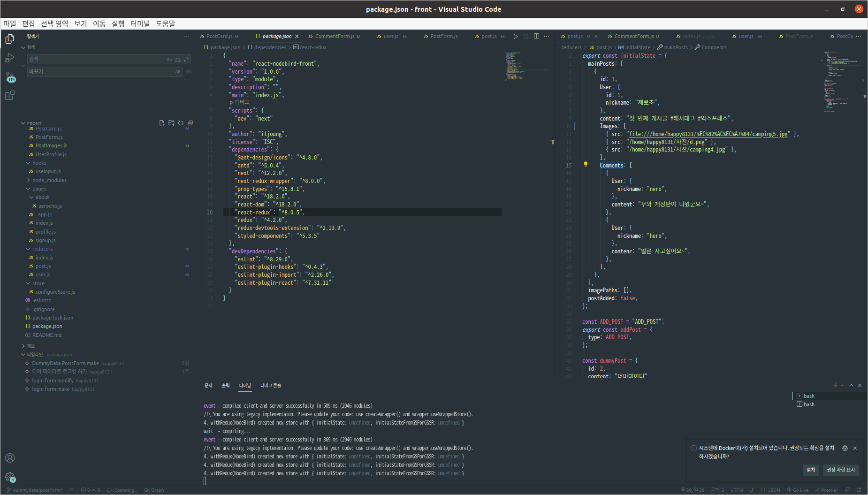
Task: Open the Manage gear in the activity bar
Action: click(10, 477)
